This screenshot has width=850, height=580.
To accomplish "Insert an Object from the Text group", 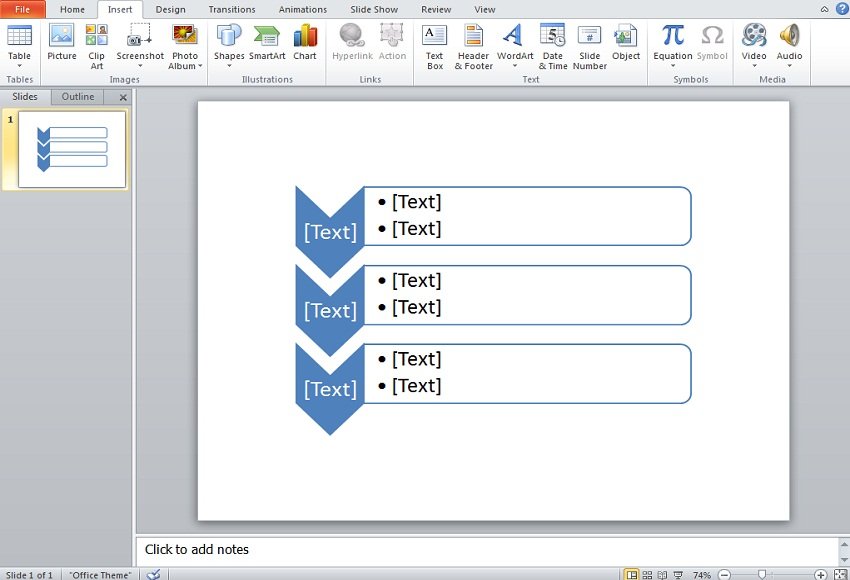I will [x=626, y=43].
